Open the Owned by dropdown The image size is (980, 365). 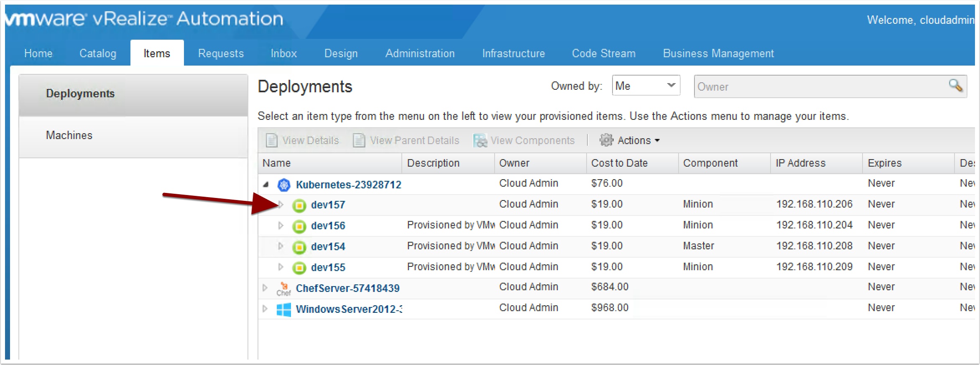click(646, 86)
